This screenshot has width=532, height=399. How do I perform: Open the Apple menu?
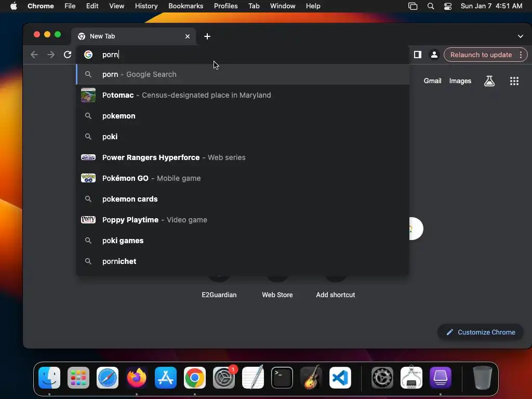pyautogui.click(x=14, y=6)
